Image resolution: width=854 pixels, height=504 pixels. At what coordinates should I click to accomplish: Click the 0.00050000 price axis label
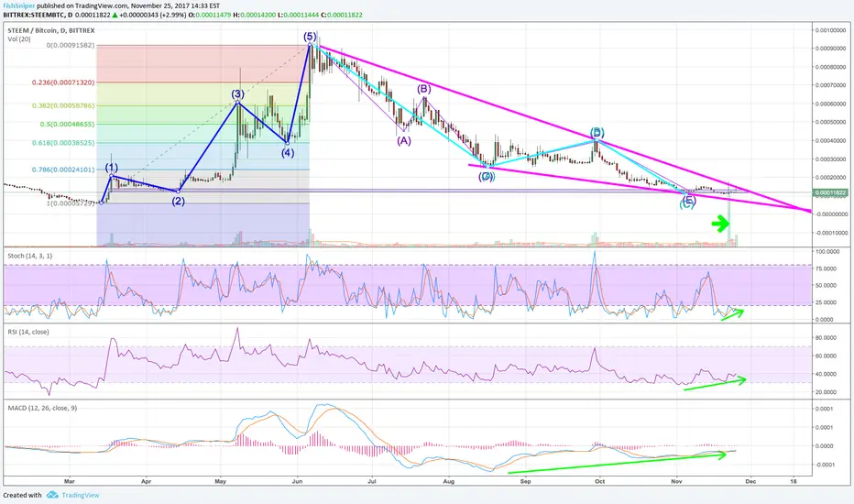[x=830, y=122]
